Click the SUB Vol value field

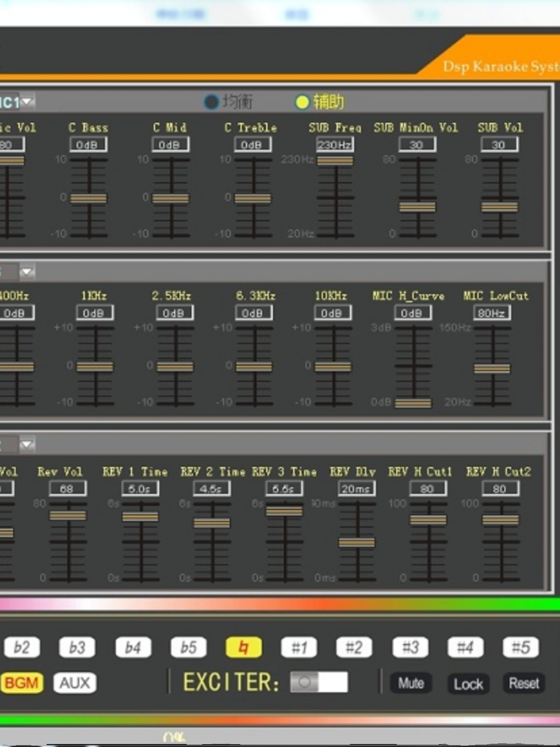pyautogui.click(x=499, y=145)
